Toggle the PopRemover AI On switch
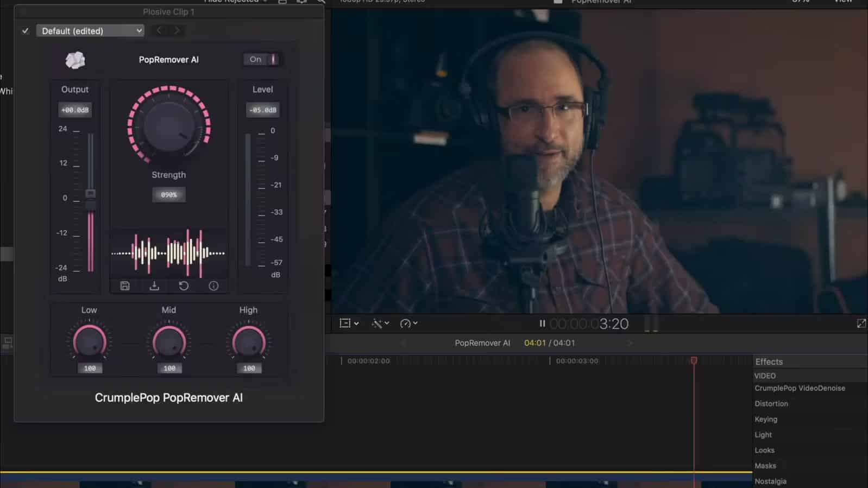Viewport: 868px width, 488px height. [262, 59]
